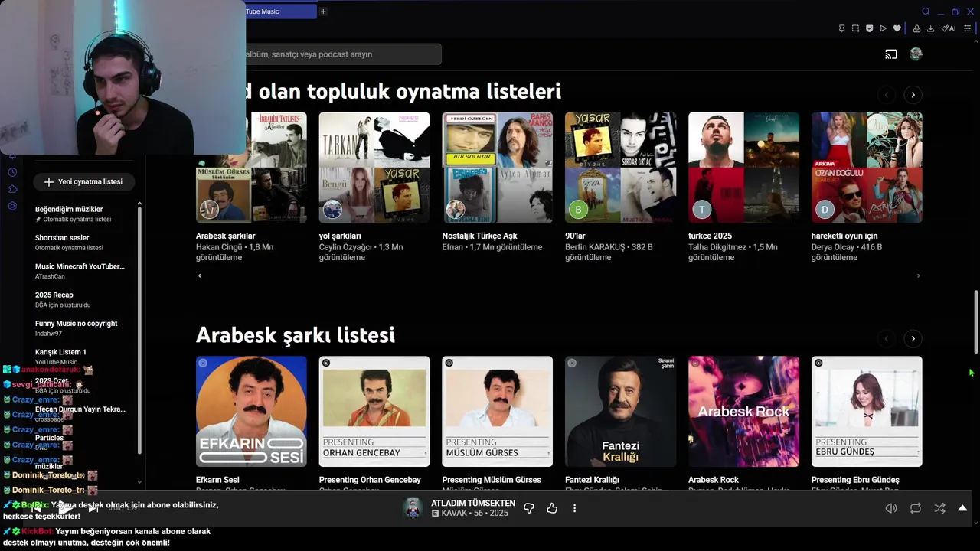Open history clock icon in browser sidebar
This screenshot has width=980, height=551.
tap(12, 172)
